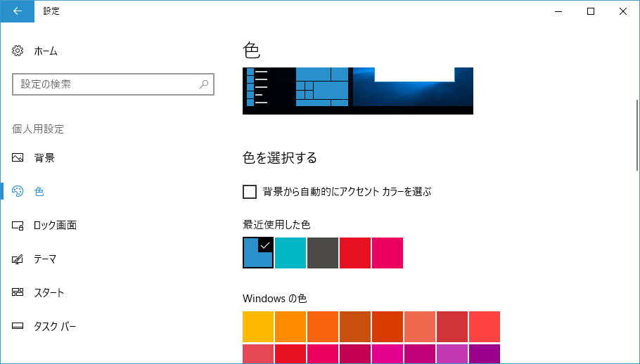Viewport: 640px width, 364px height.
Task: Close the 設定 window
Action: click(x=623, y=11)
